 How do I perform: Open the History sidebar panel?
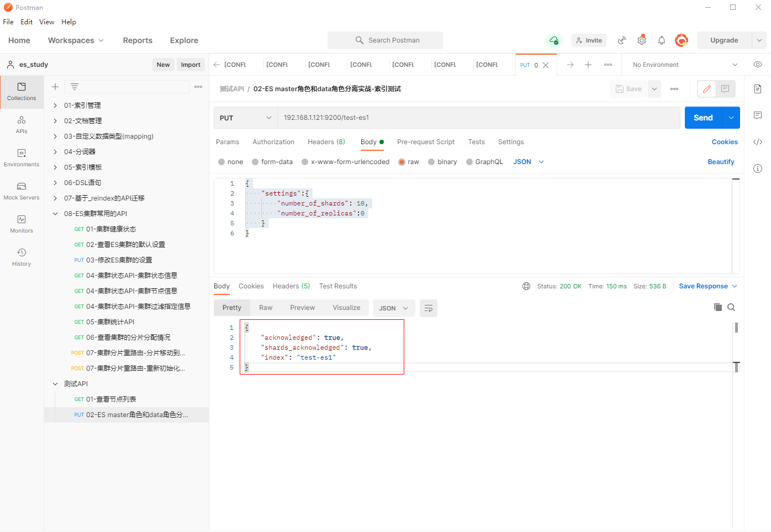(22, 257)
